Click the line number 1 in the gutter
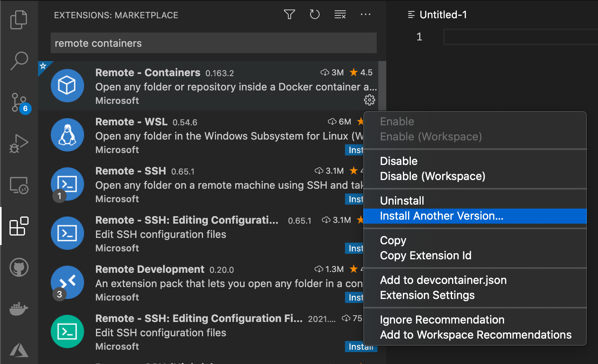598x364 pixels. [419, 37]
